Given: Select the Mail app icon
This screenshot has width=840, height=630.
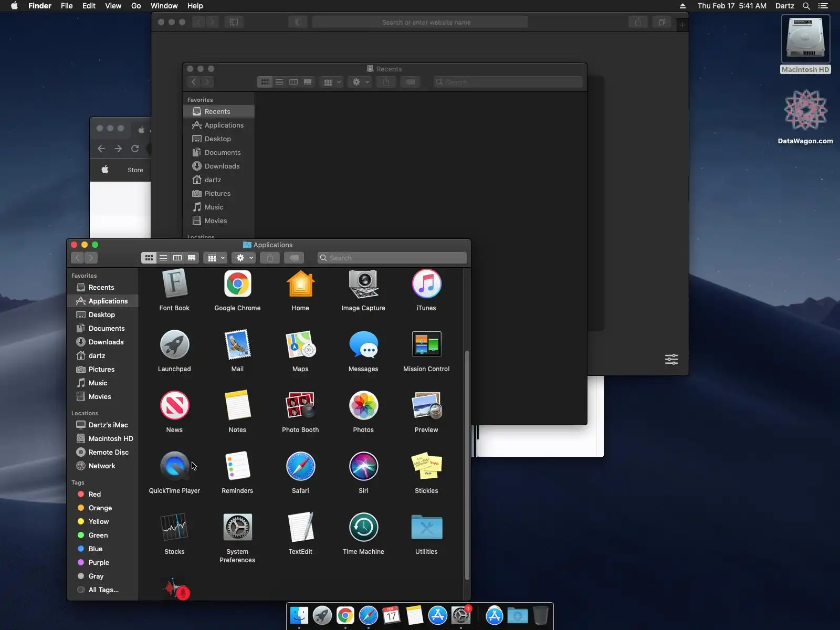Looking at the screenshot, I should [237, 345].
